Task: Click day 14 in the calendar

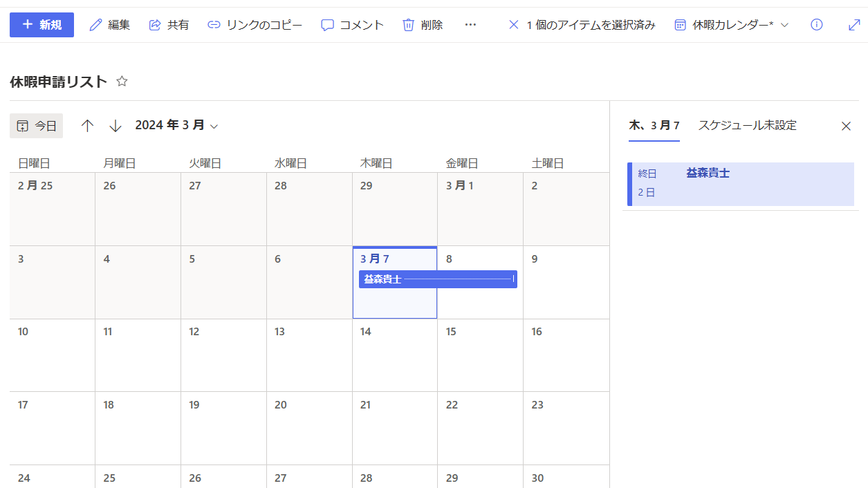Action: pos(395,355)
